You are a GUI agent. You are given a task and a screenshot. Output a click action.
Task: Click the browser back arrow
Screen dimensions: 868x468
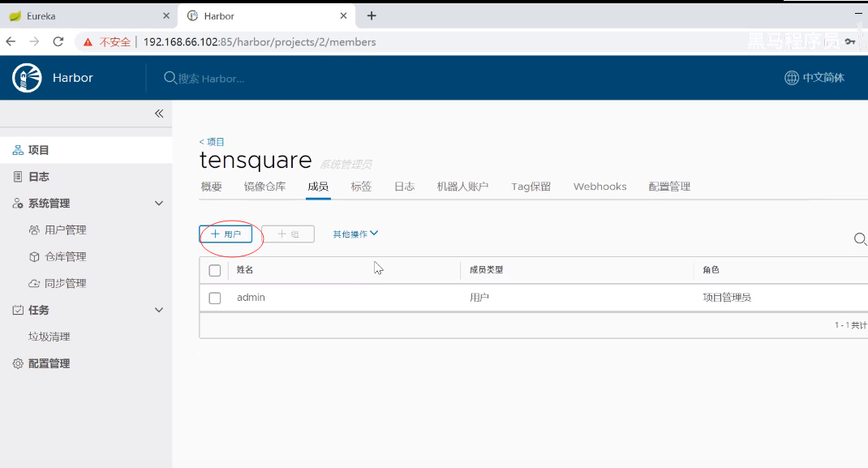click(11, 41)
